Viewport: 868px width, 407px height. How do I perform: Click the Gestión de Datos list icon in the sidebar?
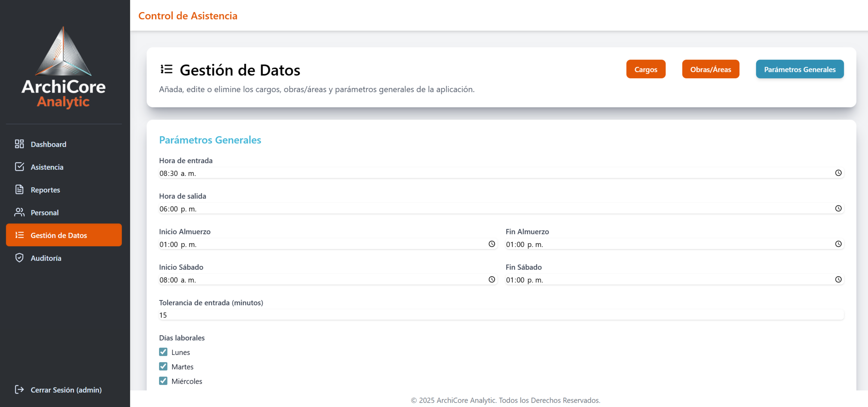(x=19, y=235)
